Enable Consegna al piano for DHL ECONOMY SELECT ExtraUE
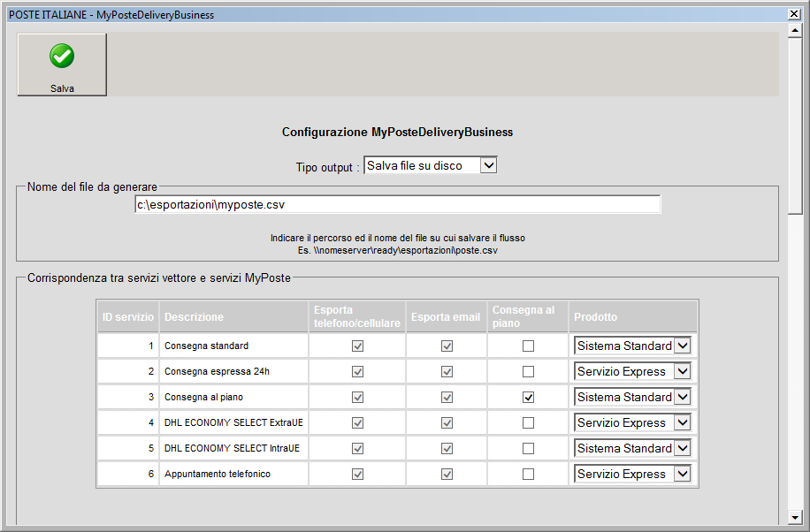Viewport: 810px width, 532px height. coord(528,422)
